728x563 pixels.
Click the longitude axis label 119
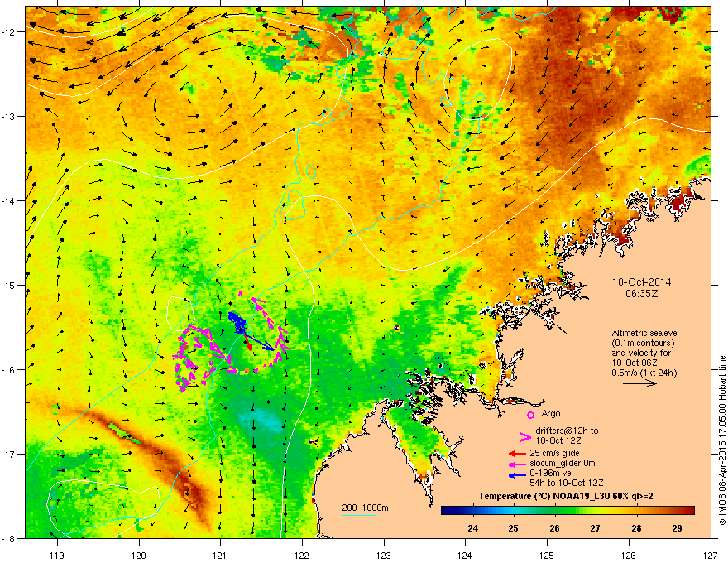58,555
